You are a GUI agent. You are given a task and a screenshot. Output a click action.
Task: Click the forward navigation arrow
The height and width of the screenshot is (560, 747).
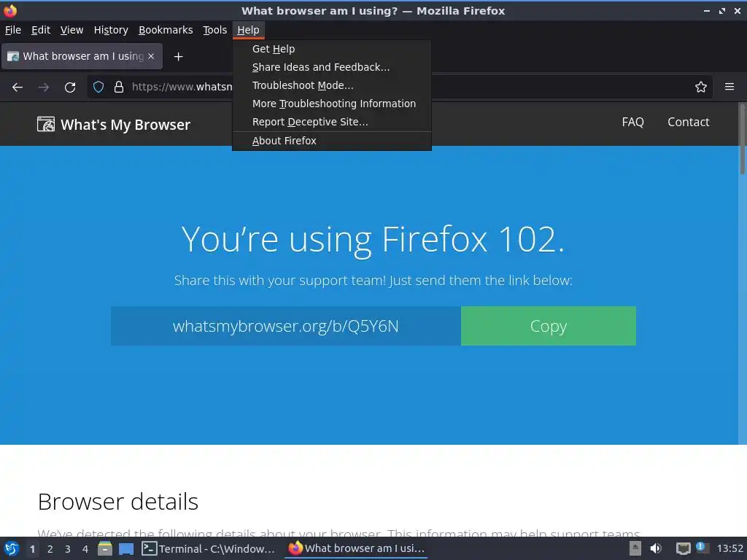[x=44, y=87]
